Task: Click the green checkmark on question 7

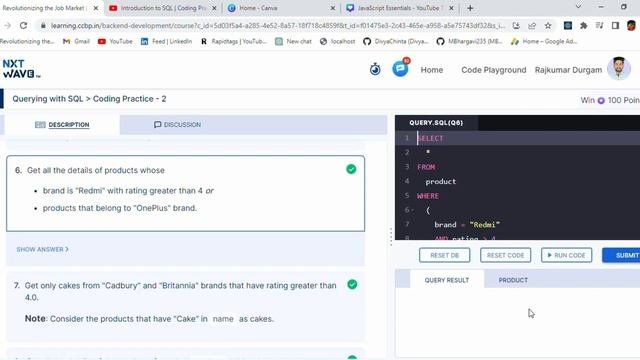Action: coord(352,284)
